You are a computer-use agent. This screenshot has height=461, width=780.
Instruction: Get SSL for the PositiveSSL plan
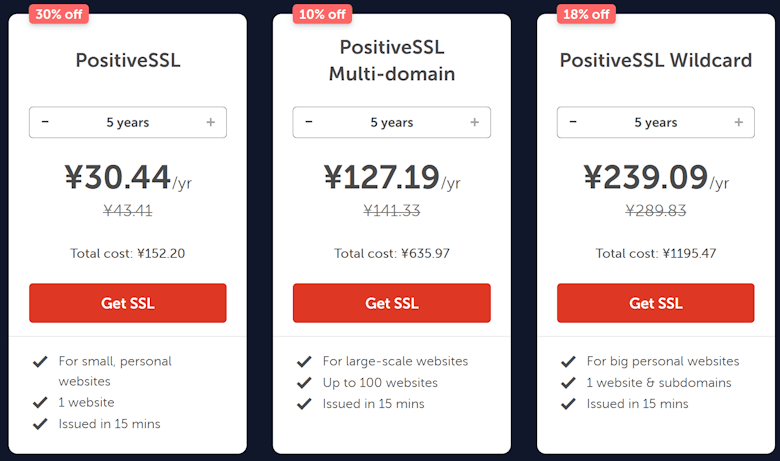pos(128,303)
